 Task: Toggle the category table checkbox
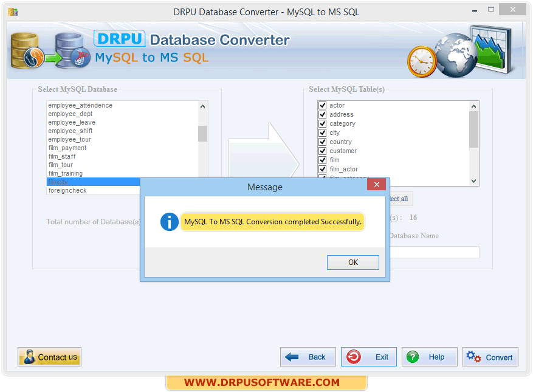[x=323, y=123]
